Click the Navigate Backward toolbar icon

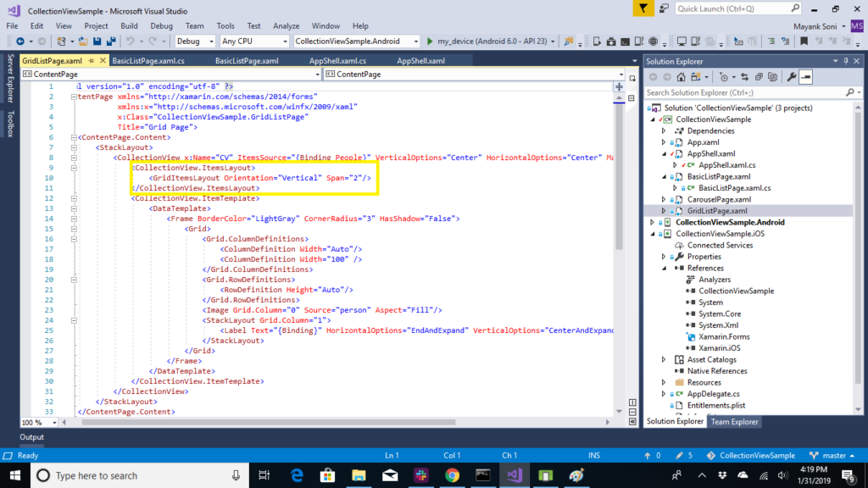(x=20, y=42)
